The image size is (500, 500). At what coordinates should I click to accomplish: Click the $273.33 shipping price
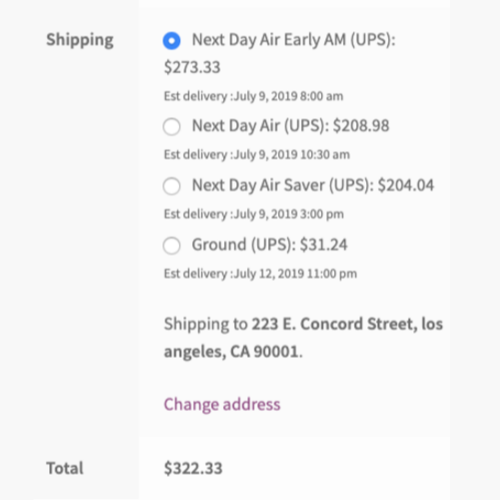(192, 67)
